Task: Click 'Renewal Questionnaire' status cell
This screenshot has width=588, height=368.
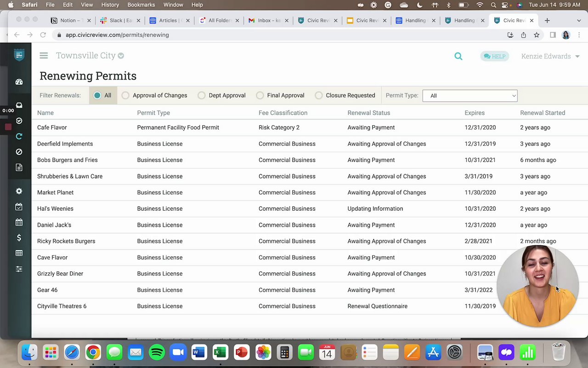Action: click(377, 306)
